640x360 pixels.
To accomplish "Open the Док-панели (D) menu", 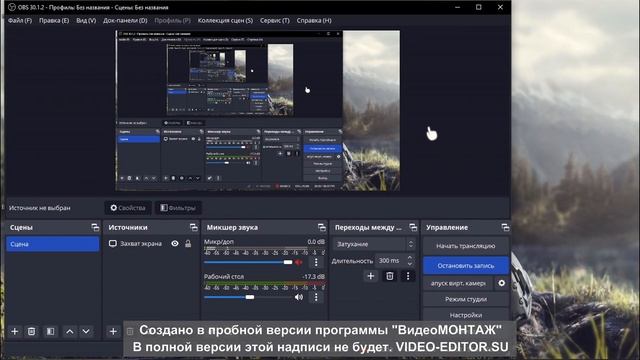I will [125, 20].
